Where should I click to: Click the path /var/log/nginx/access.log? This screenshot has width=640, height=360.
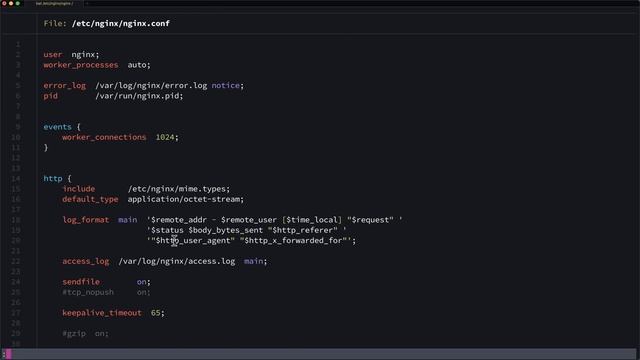(x=177, y=261)
